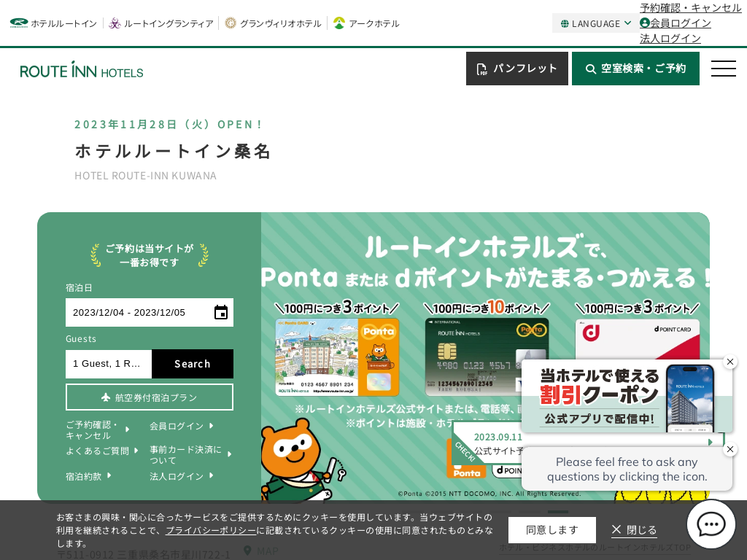
Task: Click the Grandvrio Hotel logo icon
Action: [x=231, y=23]
